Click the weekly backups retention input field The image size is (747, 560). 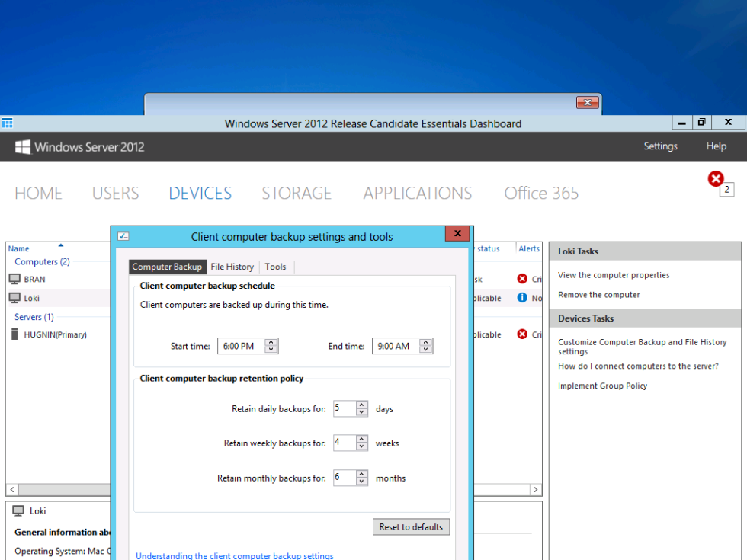click(x=345, y=443)
